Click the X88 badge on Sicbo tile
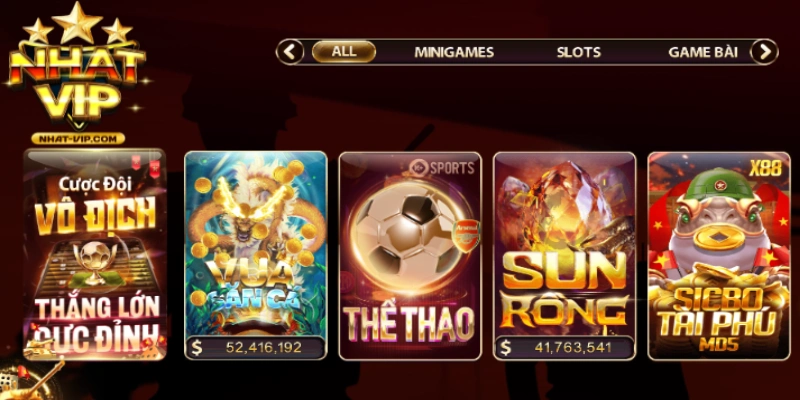Viewport: 800px width, 400px height. point(765,169)
